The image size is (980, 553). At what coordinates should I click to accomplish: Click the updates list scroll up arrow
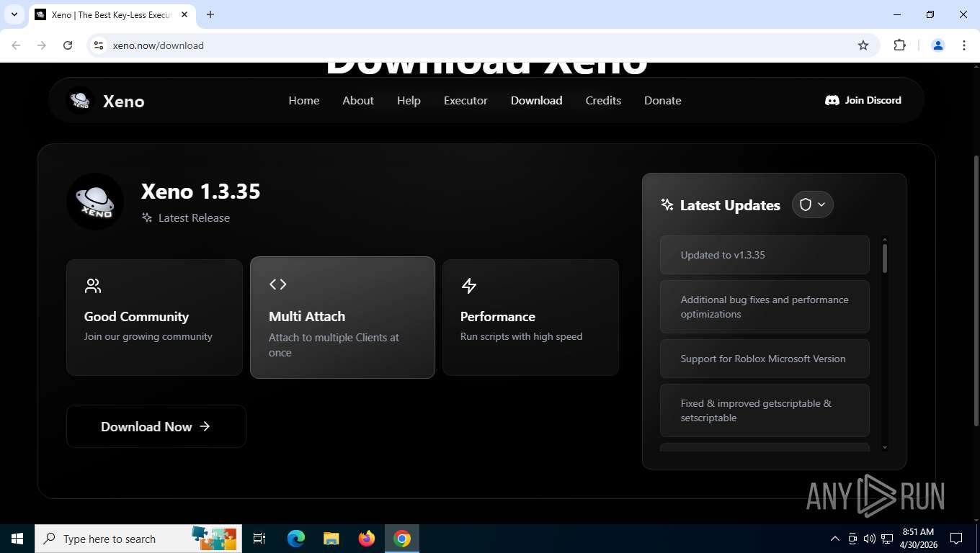pos(885,240)
